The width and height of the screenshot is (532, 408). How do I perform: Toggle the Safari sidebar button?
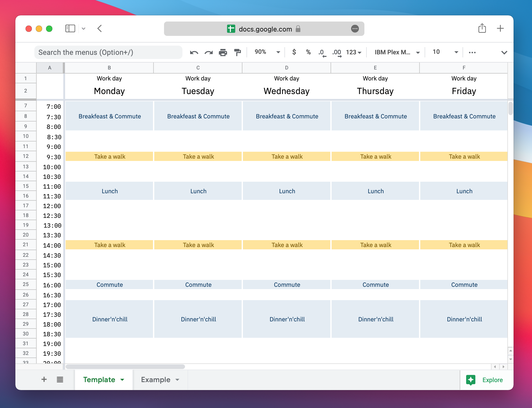coord(70,28)
